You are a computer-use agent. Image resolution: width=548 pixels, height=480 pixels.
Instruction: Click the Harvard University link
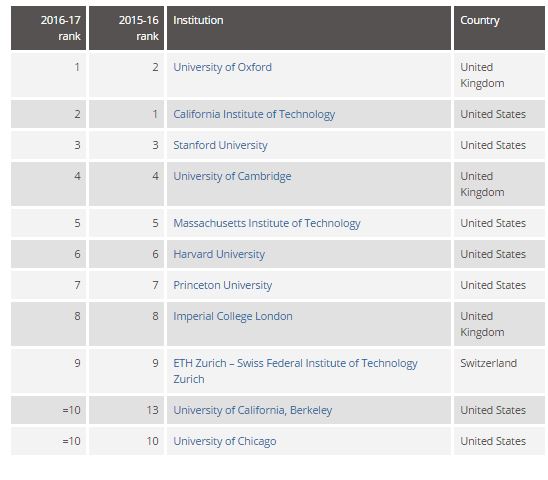click(x=219, y=254)
